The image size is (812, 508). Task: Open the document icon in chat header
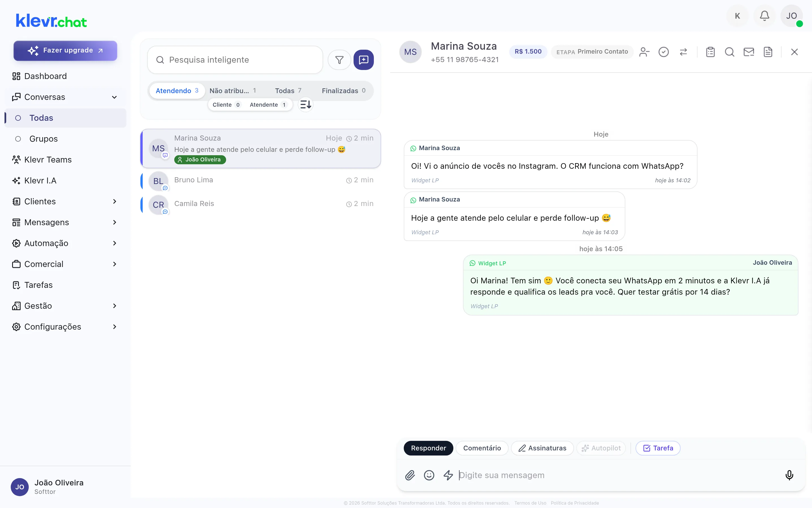[768, 52]
